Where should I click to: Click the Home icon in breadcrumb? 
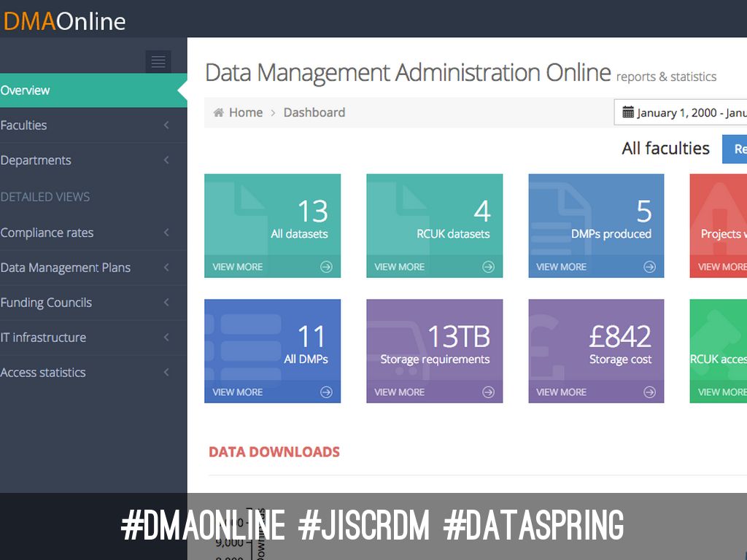219,112
